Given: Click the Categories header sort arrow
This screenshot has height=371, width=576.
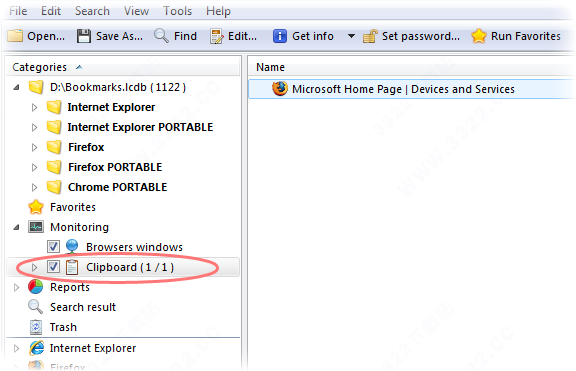Looking at the screenshot, I should (79, 67).
